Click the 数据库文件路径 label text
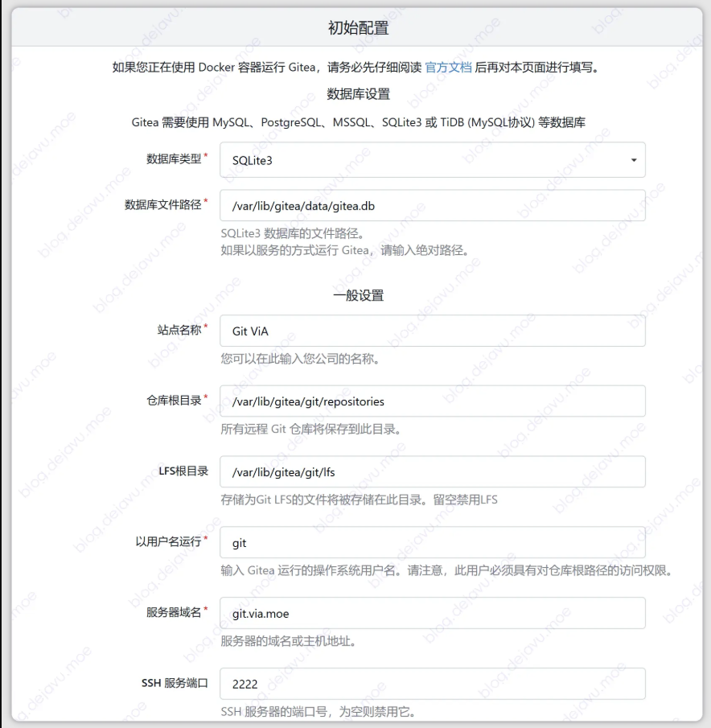Image resolution: width=711 pixels, height=728 pixels. 162,204
